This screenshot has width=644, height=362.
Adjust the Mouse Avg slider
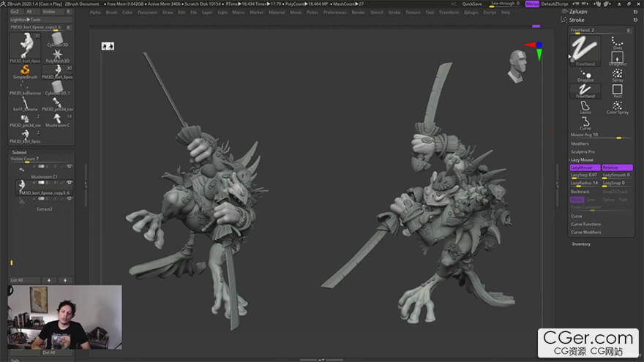click(x=602, y=135)
